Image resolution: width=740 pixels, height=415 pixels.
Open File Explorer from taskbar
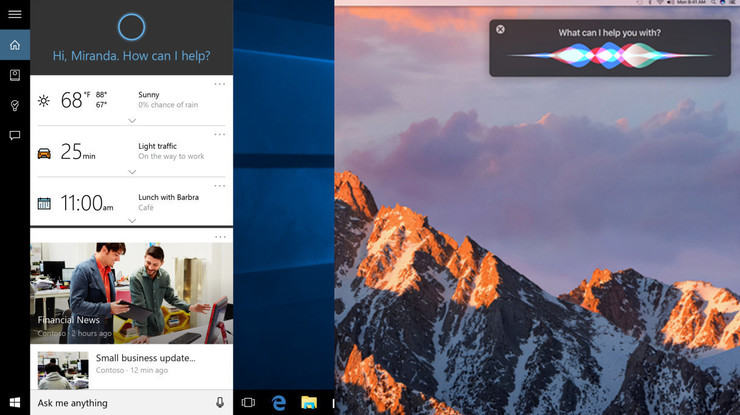309,402
